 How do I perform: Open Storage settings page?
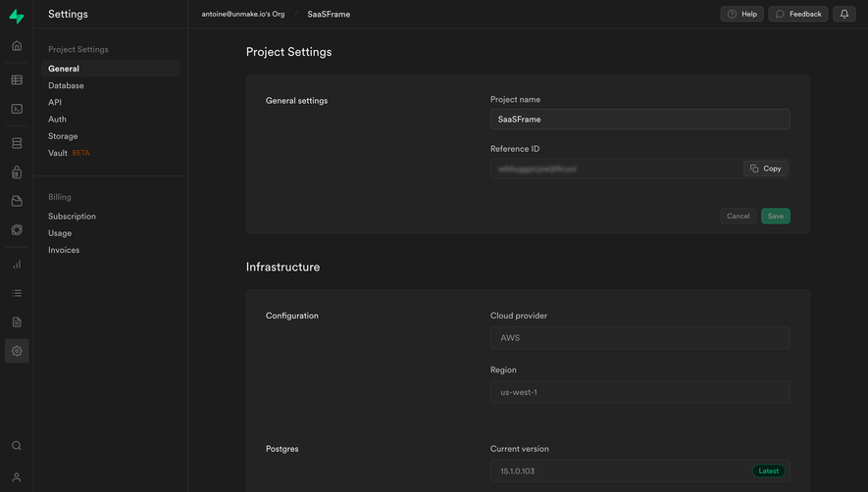63,136
